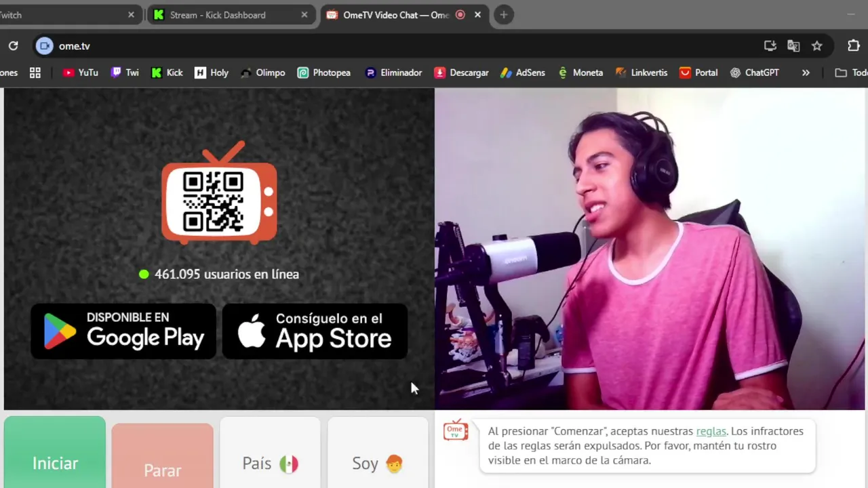Open the Eliminador bookmark
Viewport: 868px width, 488px height.
point(393,73)
